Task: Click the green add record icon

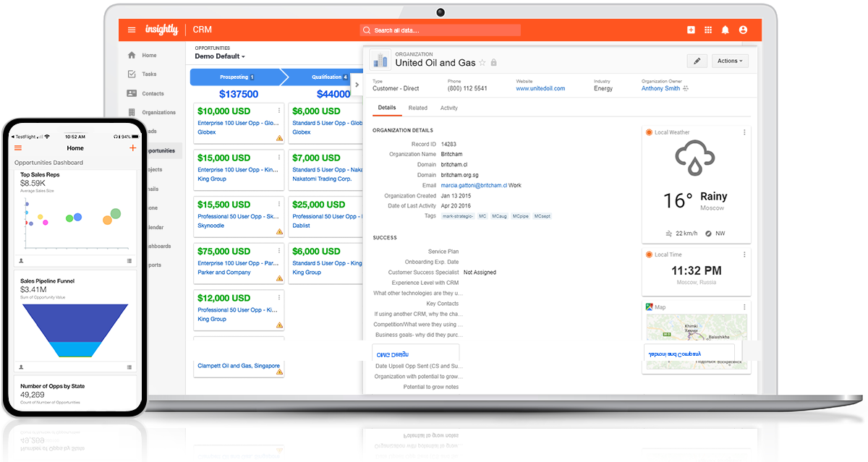Action: coord(691,30)
